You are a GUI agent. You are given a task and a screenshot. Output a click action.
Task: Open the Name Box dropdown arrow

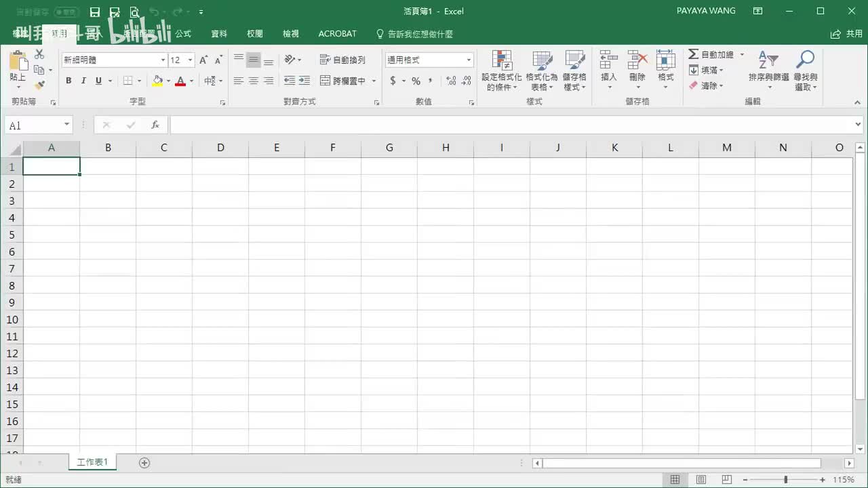point(66,125)
